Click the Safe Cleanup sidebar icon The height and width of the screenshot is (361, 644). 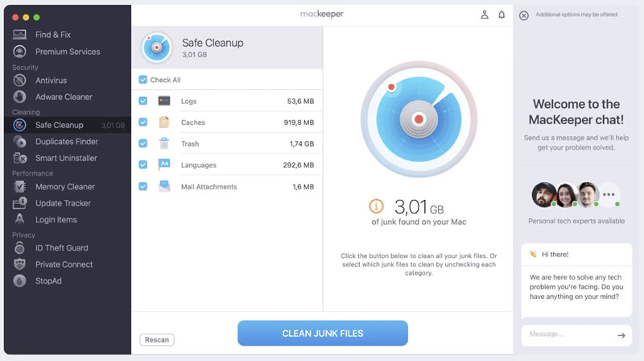(19, 125)
